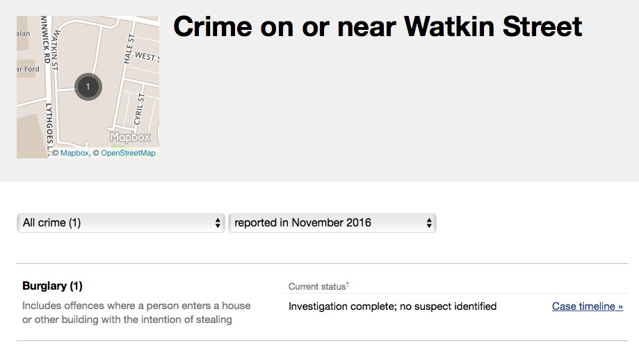Click the reported month dropdown arrows
Screen dimensions: 639x364
[x=429, y=223]
